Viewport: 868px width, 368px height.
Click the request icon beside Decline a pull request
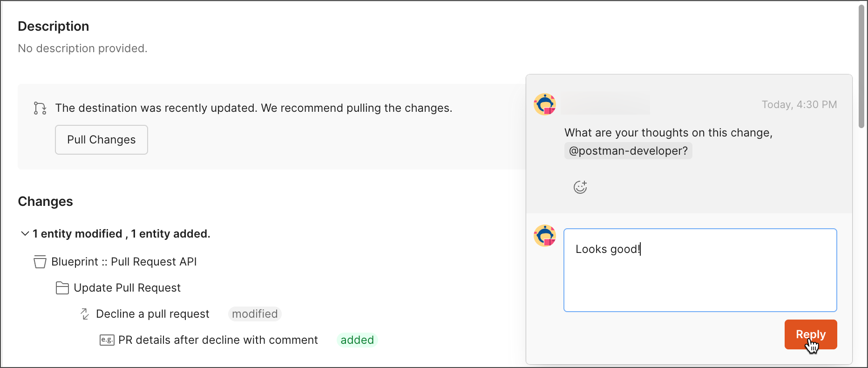85,314
